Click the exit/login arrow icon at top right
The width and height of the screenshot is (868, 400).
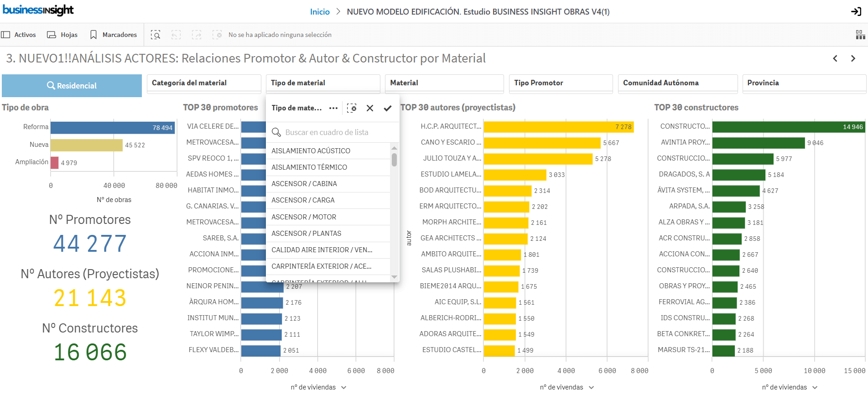[x=856, y=11]
